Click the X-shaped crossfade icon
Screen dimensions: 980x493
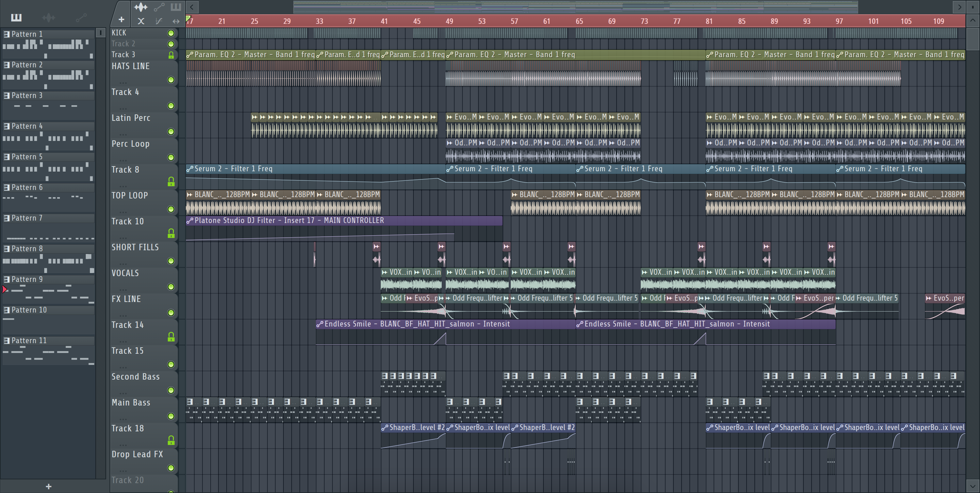coord(141,21)
